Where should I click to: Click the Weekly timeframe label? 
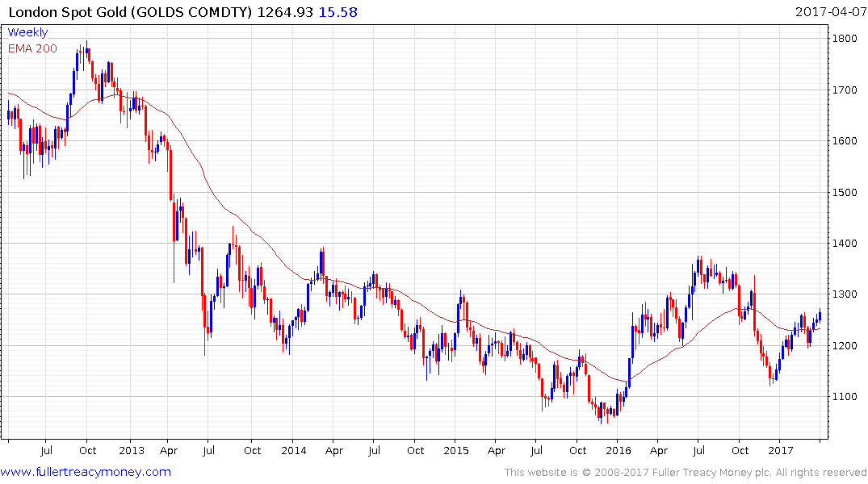(x=27, y=32)
